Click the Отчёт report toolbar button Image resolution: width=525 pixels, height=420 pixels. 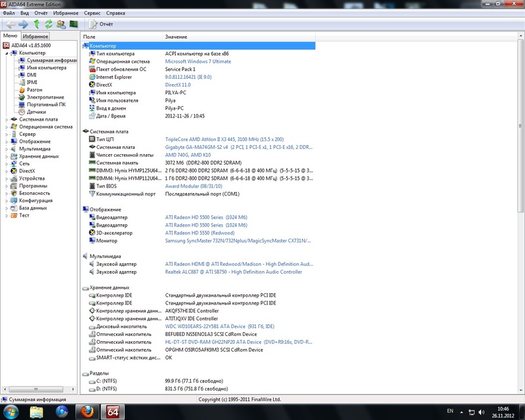coord(102,24)
